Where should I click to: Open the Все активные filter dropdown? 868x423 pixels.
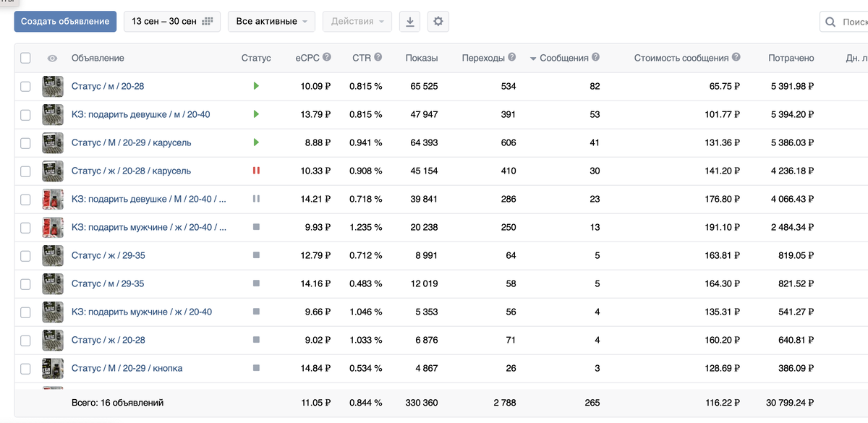tap(271, 22)
